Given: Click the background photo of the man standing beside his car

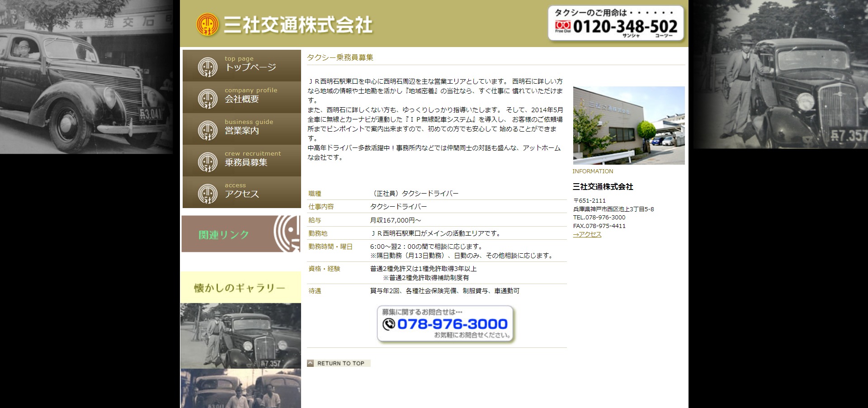Looking at the screenshot, I should coord(781,74).
